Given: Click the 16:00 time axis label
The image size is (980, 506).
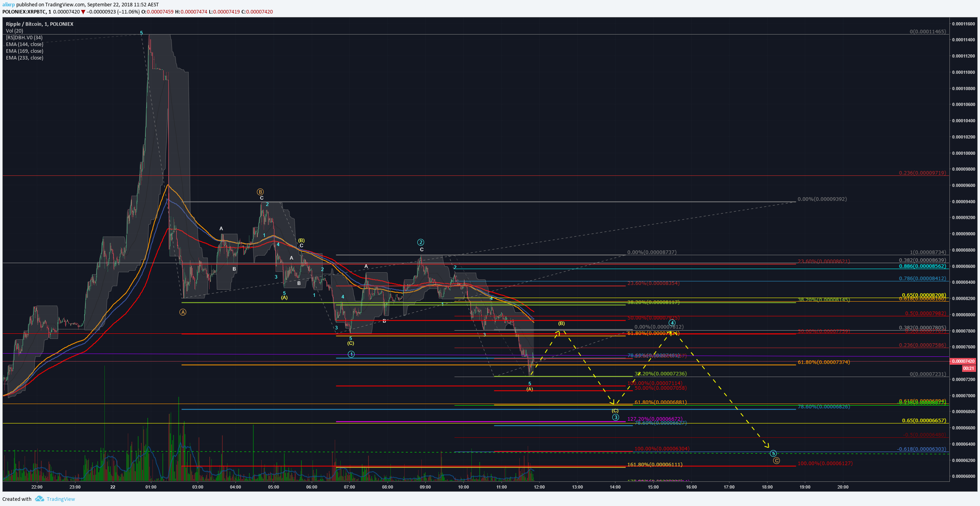Looking at the screenshot, I should 691,487.
